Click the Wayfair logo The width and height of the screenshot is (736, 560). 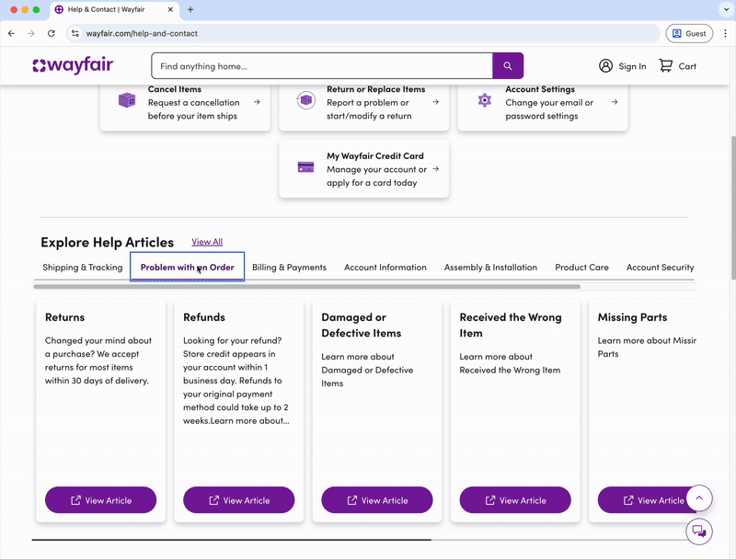pyautogui.click(x=74, y=65)
